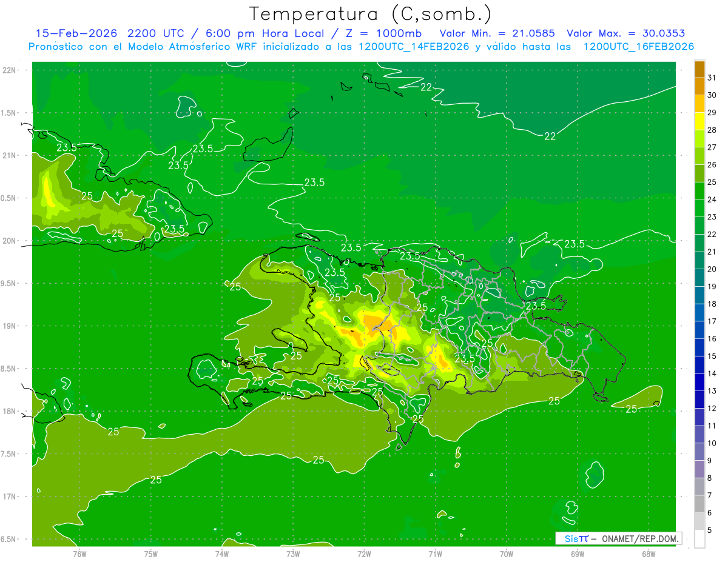Click color scale label "26"
The width and height of the screenshot is (728, 562).
[x=712, y=165]
